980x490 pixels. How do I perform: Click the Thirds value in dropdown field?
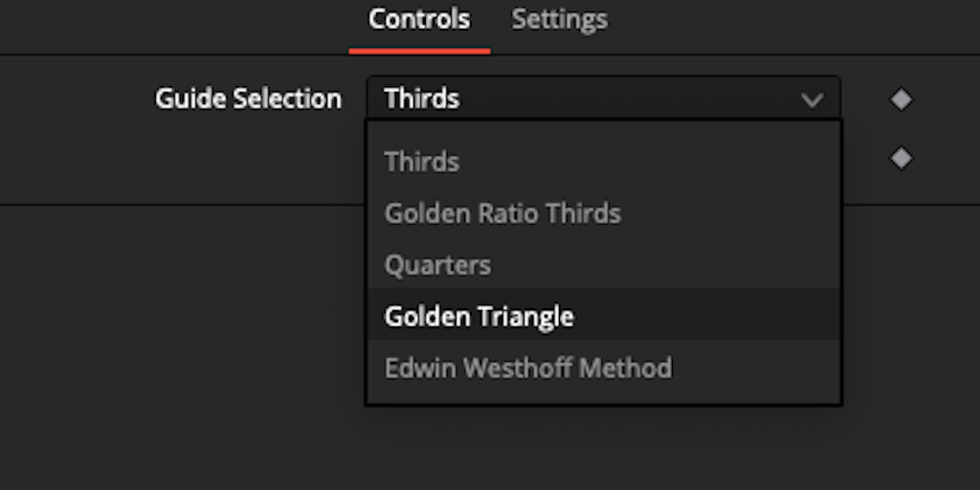(x=422, y=99)
